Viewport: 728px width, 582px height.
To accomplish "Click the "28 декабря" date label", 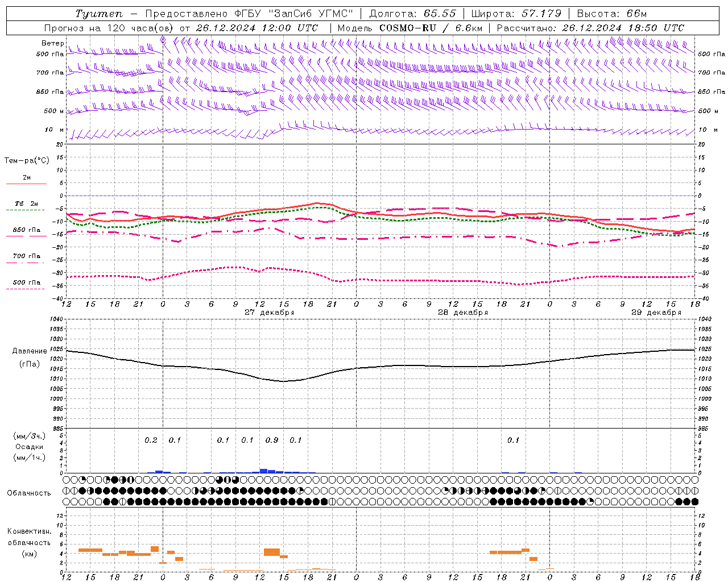I will pyautogui.click(x=463, y=313).
